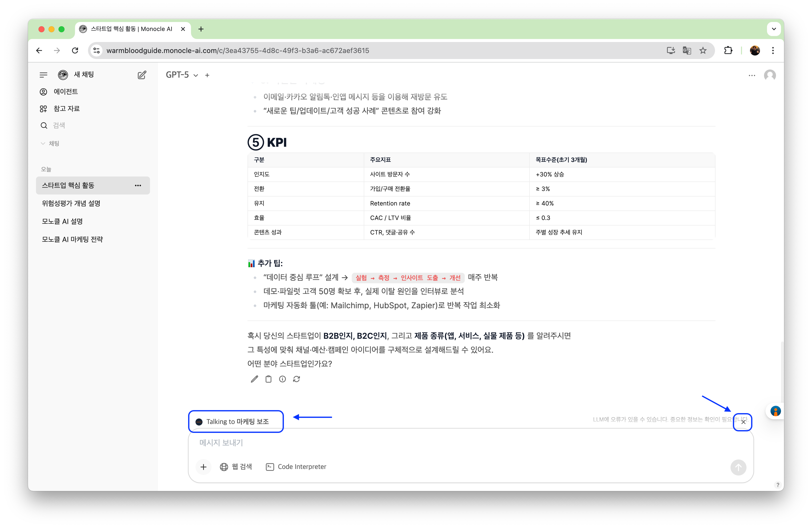Open the top-right more options menu
This screenshot has height=528, width=812.
point(752,75)
